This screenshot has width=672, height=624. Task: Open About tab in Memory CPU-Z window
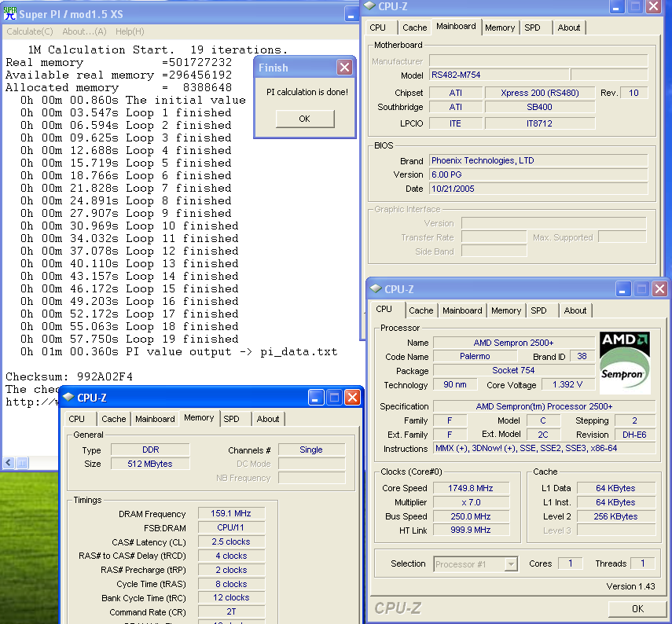[268, 419]
